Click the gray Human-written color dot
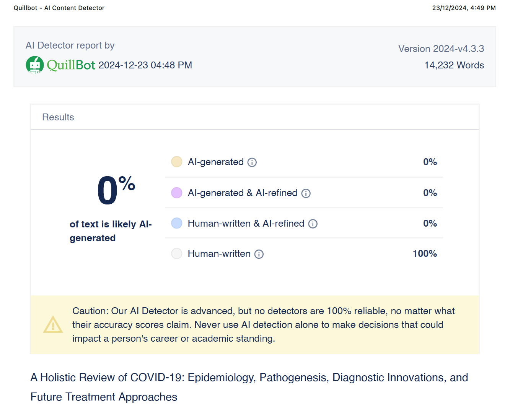The image size is (510, 420). (177, 254)
